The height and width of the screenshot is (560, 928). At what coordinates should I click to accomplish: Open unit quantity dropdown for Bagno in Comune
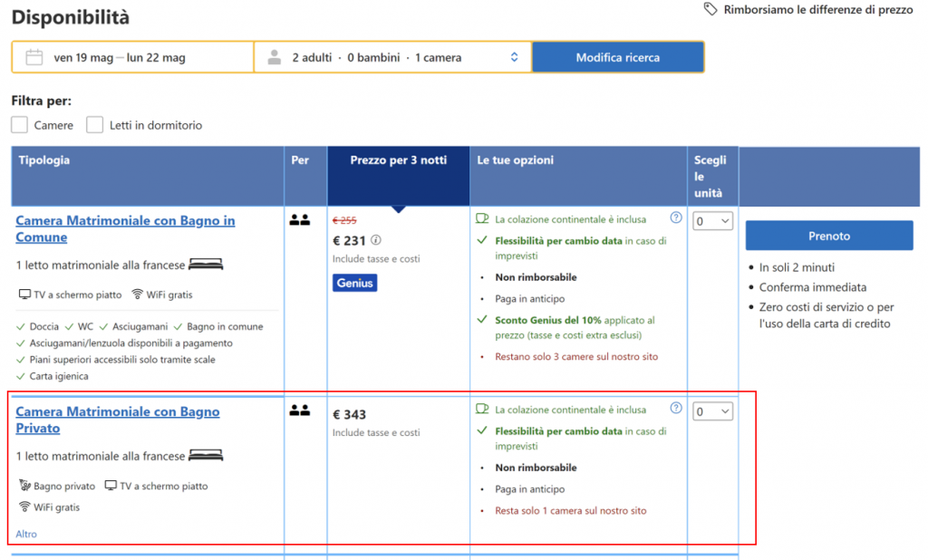[x=712, y=221]
